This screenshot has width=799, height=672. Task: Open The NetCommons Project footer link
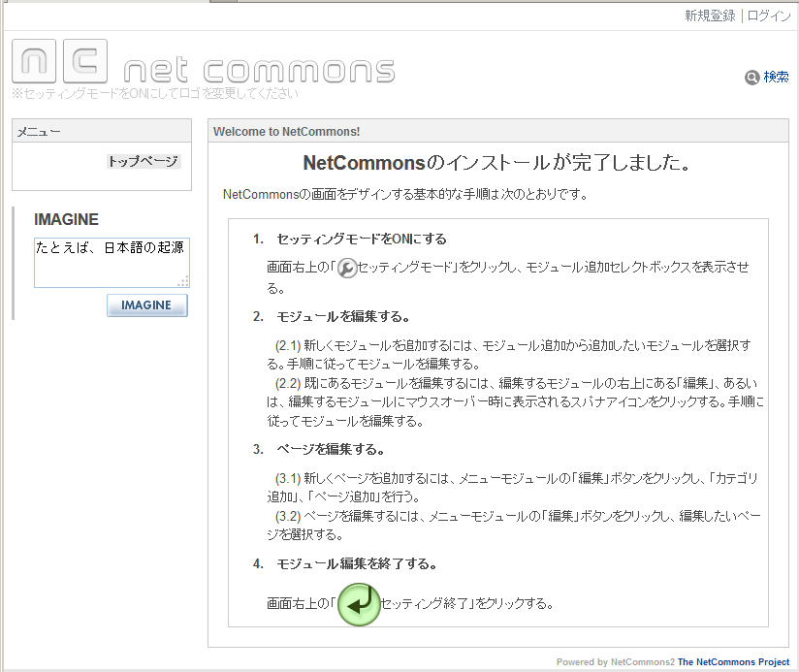[733, 661]
